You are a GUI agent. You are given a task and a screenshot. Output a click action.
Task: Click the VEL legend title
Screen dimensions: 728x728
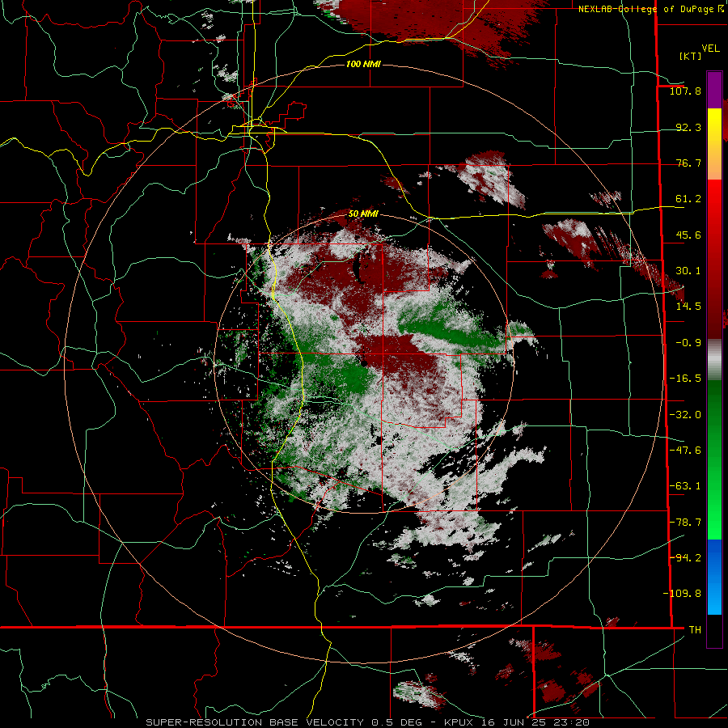coord(710,49)
